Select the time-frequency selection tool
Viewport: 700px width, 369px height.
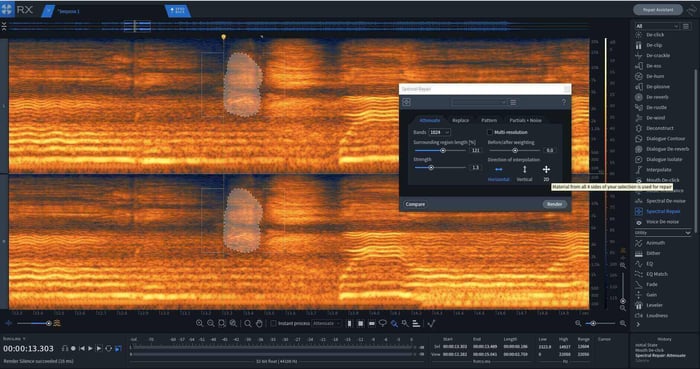click(x=361, y=323)
